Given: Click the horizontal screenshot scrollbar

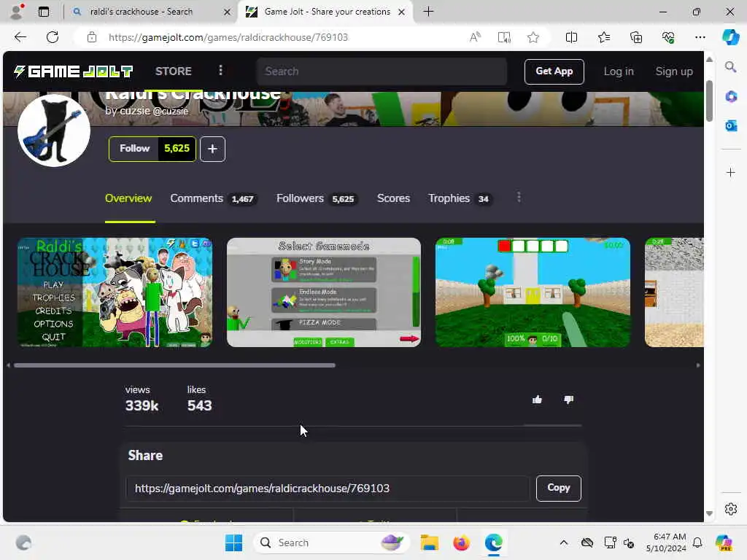Looking at the screenshot, I should click(x=174, y=365).
